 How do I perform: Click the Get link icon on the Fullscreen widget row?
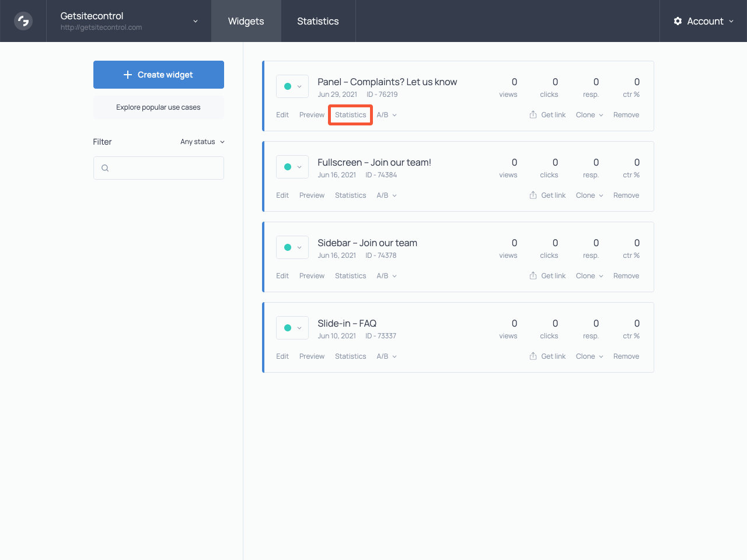point(533,195)
